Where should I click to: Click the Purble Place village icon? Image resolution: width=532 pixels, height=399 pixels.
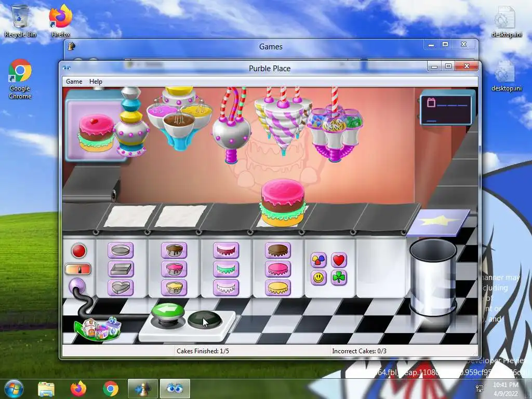coord(98,329)
